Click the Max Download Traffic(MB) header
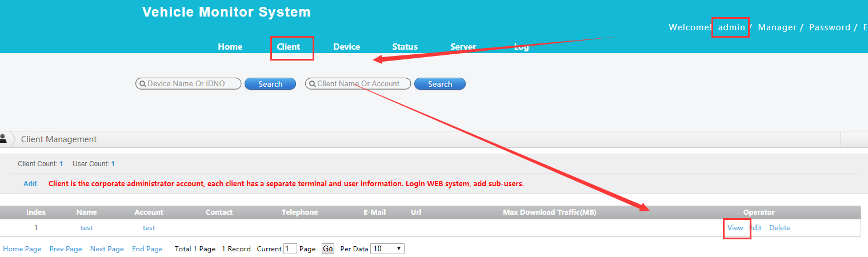868x257 pixels. [x=550, y=212]
